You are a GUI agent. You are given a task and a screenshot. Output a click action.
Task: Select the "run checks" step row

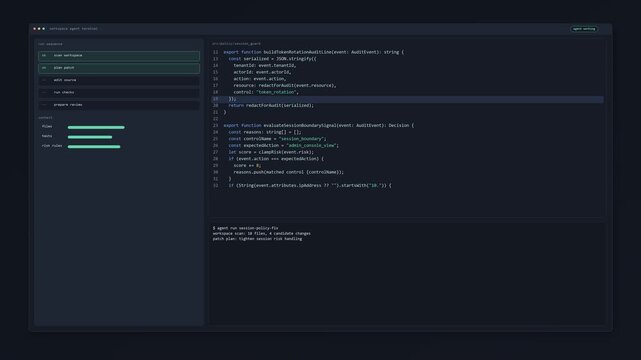click(119, 93)
